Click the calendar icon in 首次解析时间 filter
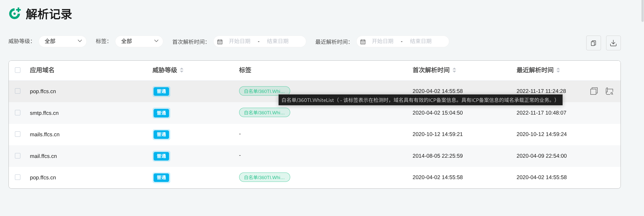This screenshot has width=644, height=216. [x=220, y=42]
